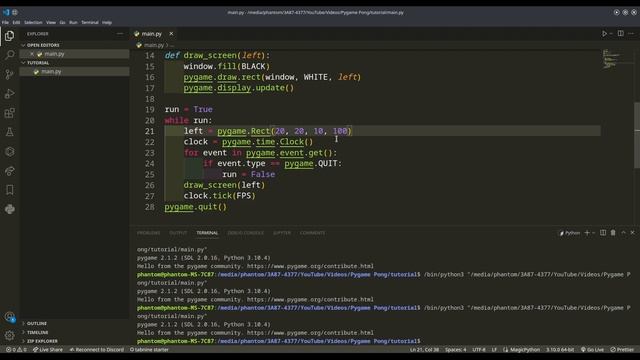Open the Go menu

[x=62, y=22]
